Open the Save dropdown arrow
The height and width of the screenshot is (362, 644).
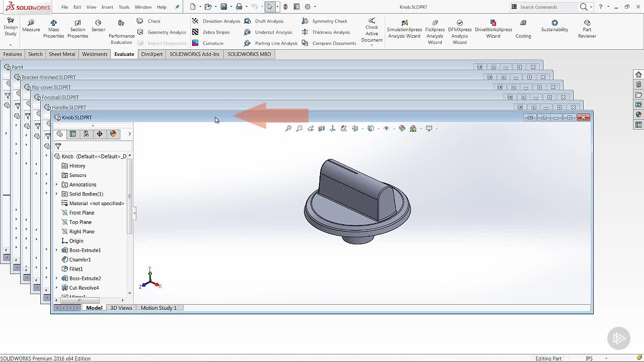tap(231, 7)
